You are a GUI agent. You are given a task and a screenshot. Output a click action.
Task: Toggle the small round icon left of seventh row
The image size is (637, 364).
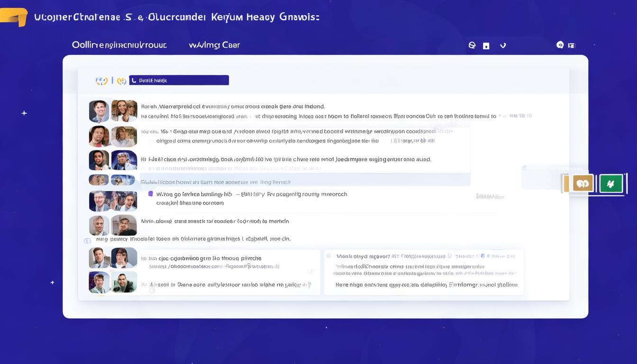(87, 241)
